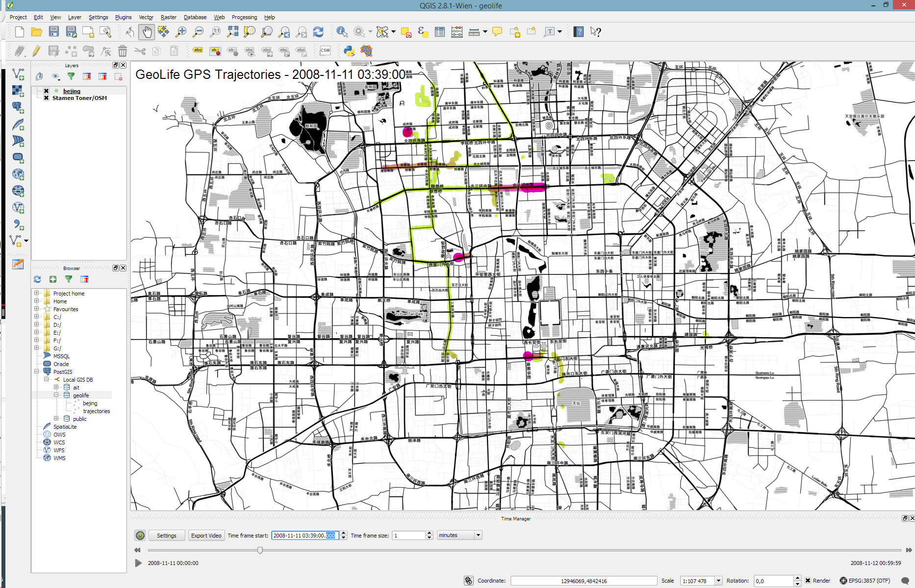This screenshot has width=915, height=588.
Task: Open the Python console
Action: 349,51
